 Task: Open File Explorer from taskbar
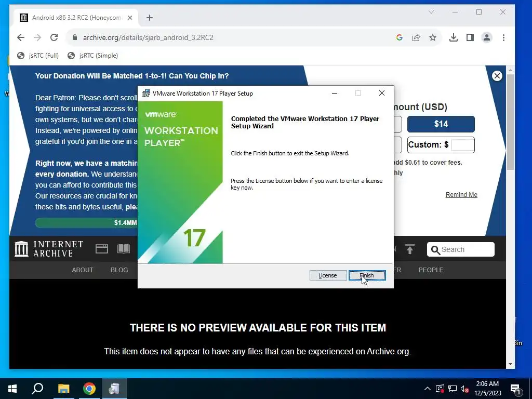[63, 389]
